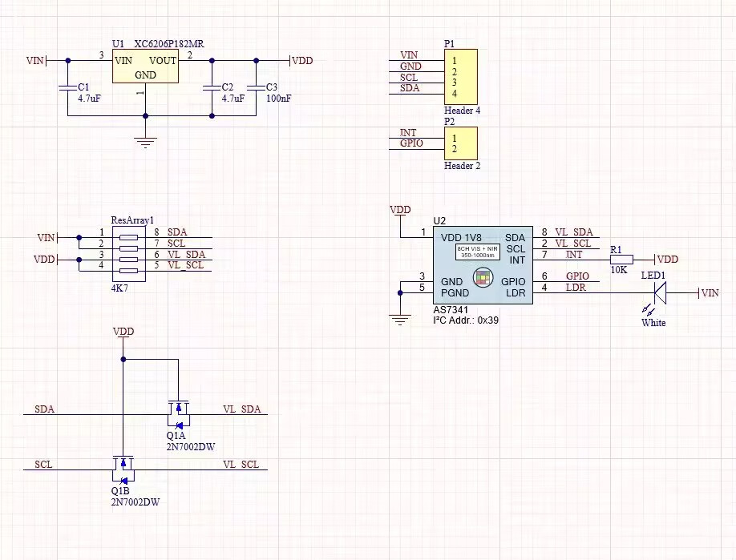Select the Q1A 2N7002DW MOSFET symbol

178,415
